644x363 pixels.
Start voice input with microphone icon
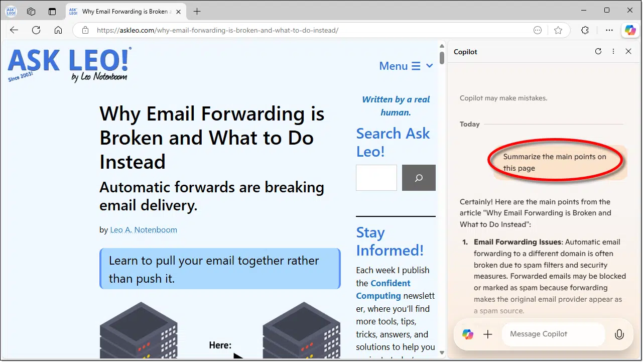point(619,334)
